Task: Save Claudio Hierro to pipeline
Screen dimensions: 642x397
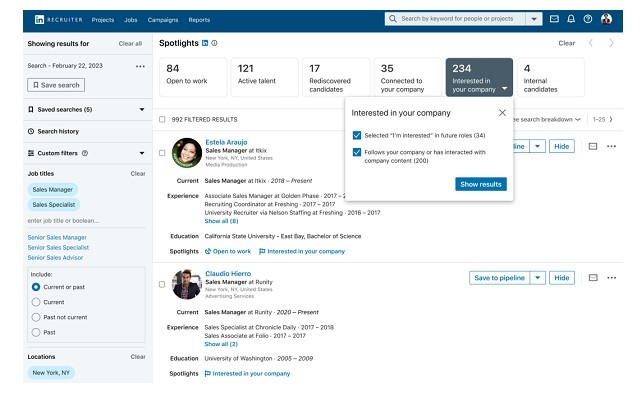Action: click(x=499, y=278)
